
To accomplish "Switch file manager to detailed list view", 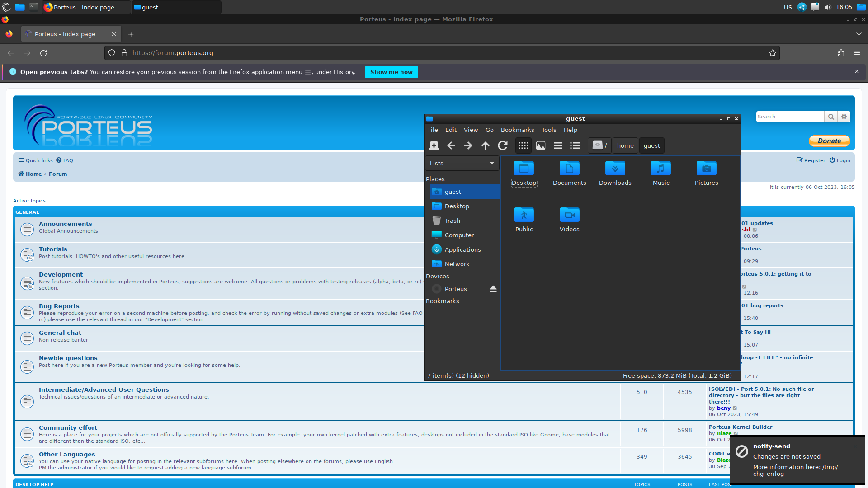I will pyautogui.click(x=575, y=145).
